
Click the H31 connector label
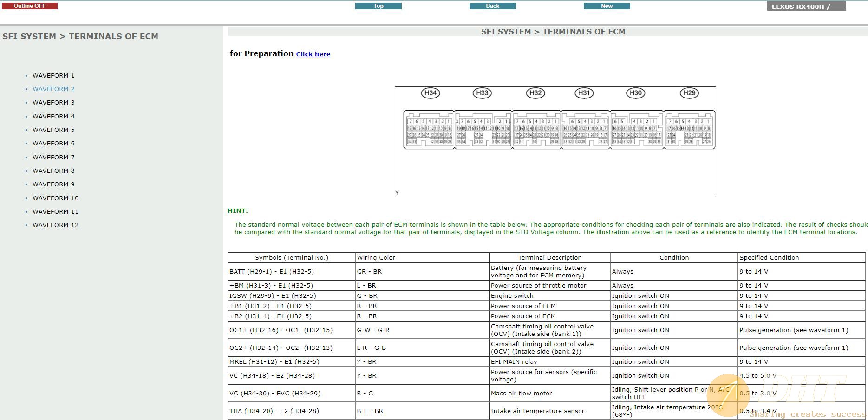(584, 93)
